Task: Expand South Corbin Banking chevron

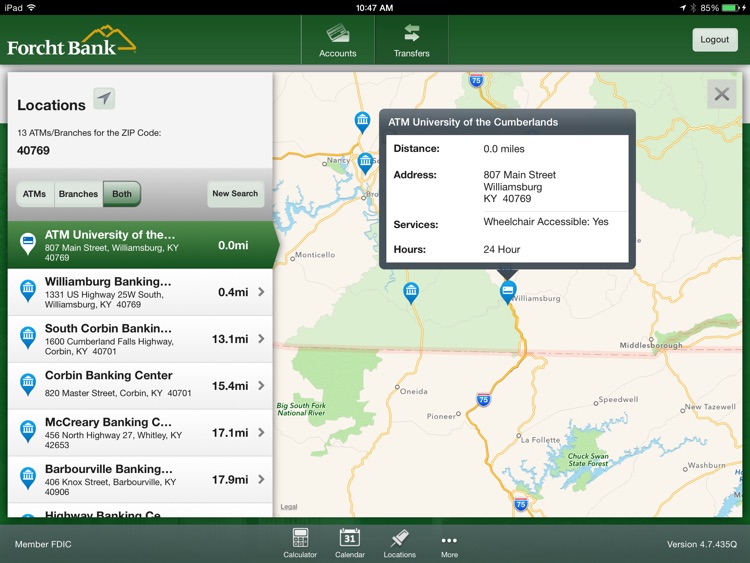Action: pos(261,339)
